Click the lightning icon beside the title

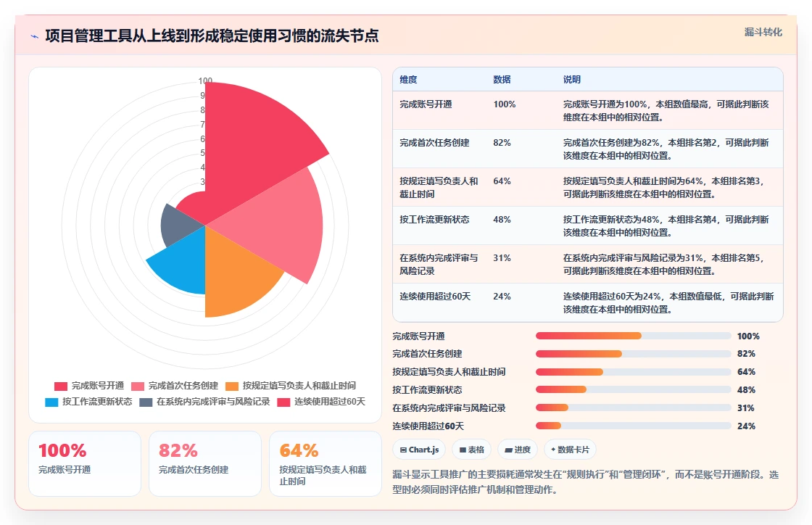click(x=35, y=36)
